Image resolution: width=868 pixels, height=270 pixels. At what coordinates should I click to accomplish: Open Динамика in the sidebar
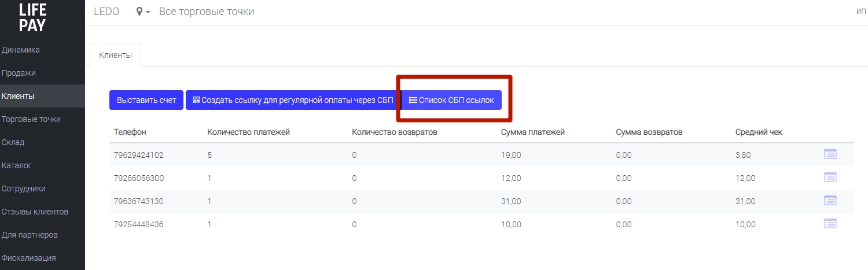(21, 50)
